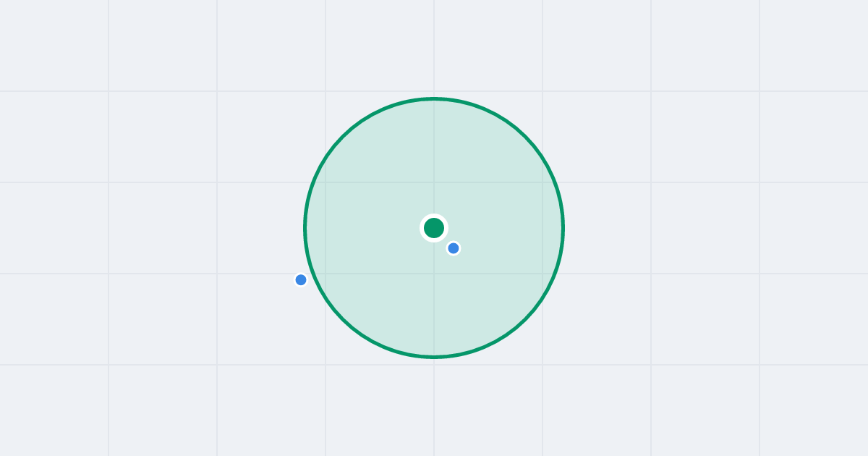This screenshot has width=868, height=456.
Task: Select the blue dot outside the circle
Action: pyautogui.click(x=301, y=280)
